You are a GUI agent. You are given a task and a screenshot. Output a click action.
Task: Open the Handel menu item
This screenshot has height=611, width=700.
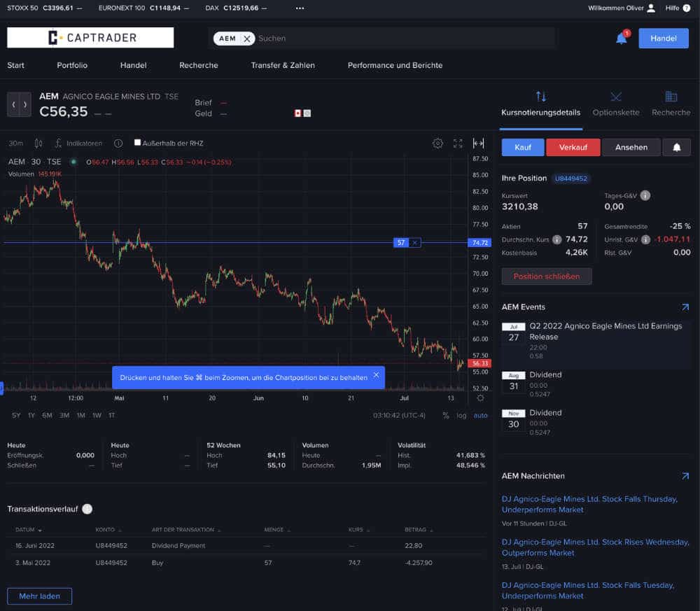(134, 65)
